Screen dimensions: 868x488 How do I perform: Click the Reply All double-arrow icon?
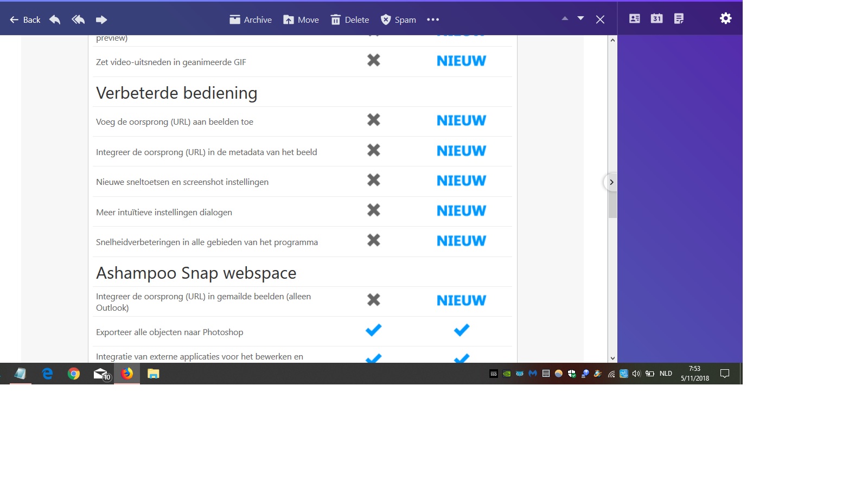(78, 20)
